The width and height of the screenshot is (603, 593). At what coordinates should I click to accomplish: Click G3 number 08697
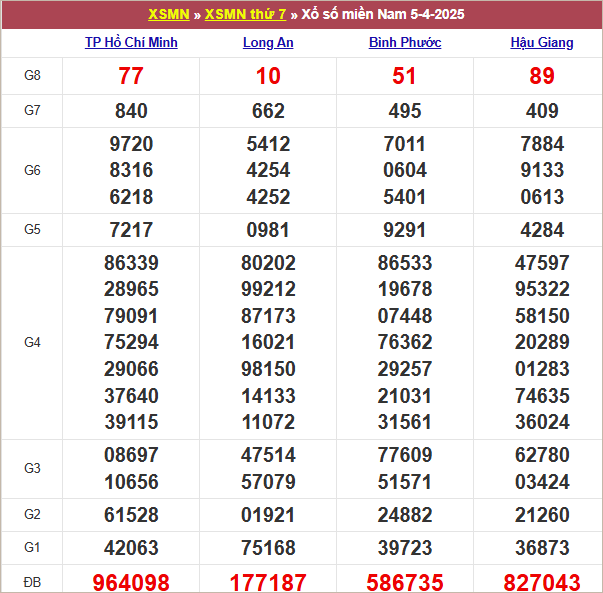pos(131,456)
